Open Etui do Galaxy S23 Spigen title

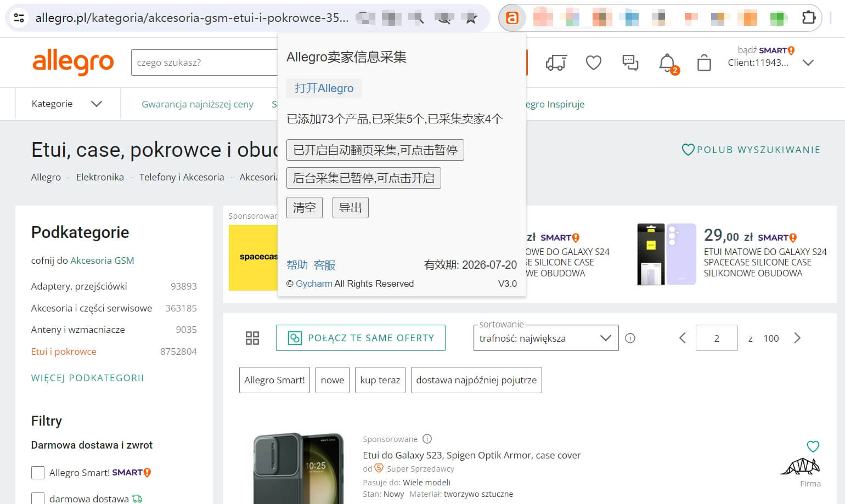point(472,455)
